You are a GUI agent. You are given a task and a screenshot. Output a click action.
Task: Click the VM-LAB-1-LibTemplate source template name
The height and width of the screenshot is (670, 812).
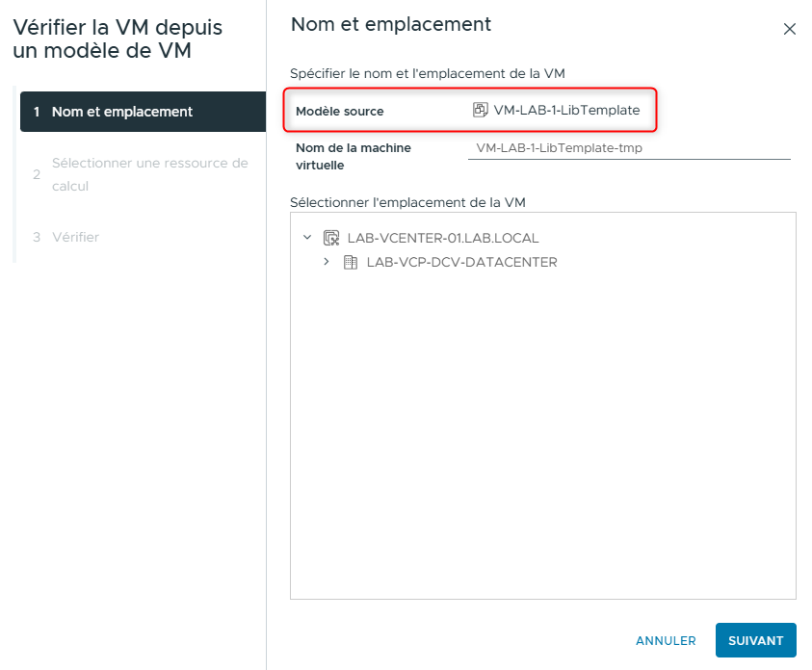point(566,110)
